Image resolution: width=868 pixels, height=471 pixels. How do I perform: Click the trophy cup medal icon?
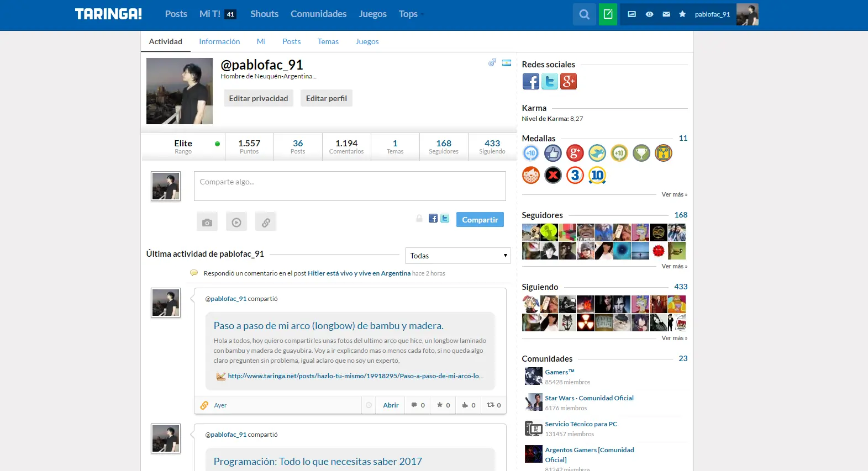[641, 153]
